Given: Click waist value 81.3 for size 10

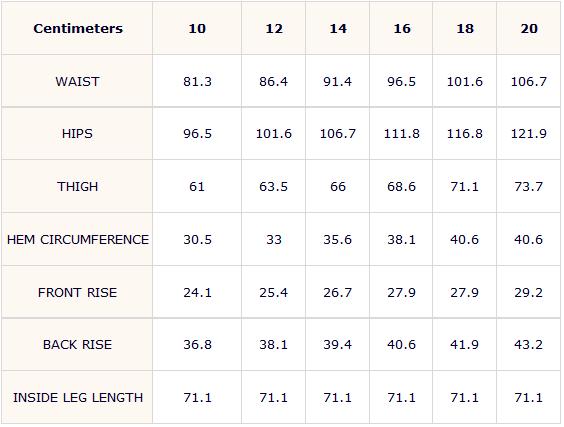Looking at the screenshot, I should point(197,82).
